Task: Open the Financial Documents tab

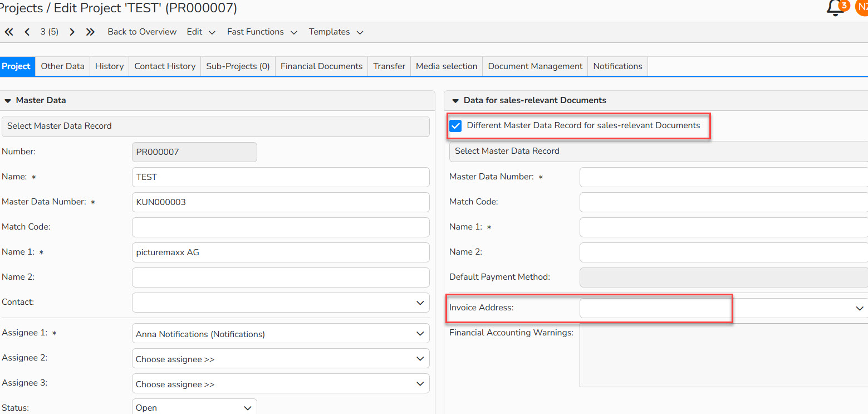Action: point(321,66)
